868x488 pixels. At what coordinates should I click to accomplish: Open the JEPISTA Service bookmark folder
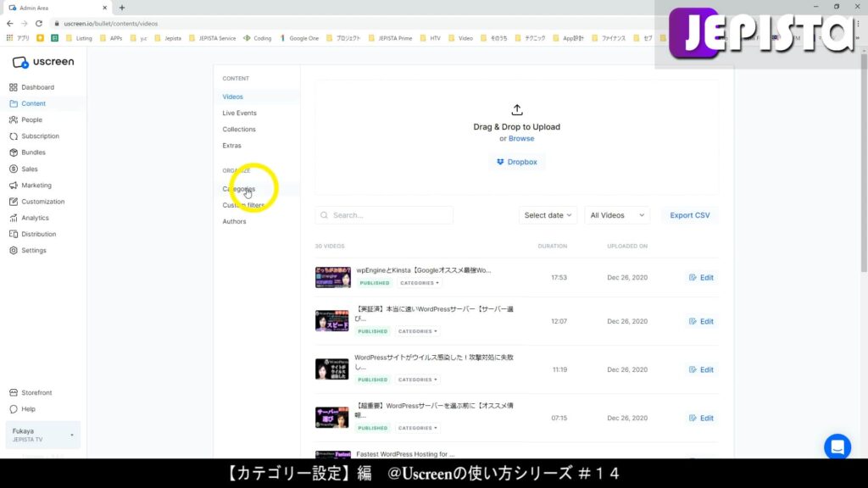point(213,38)
